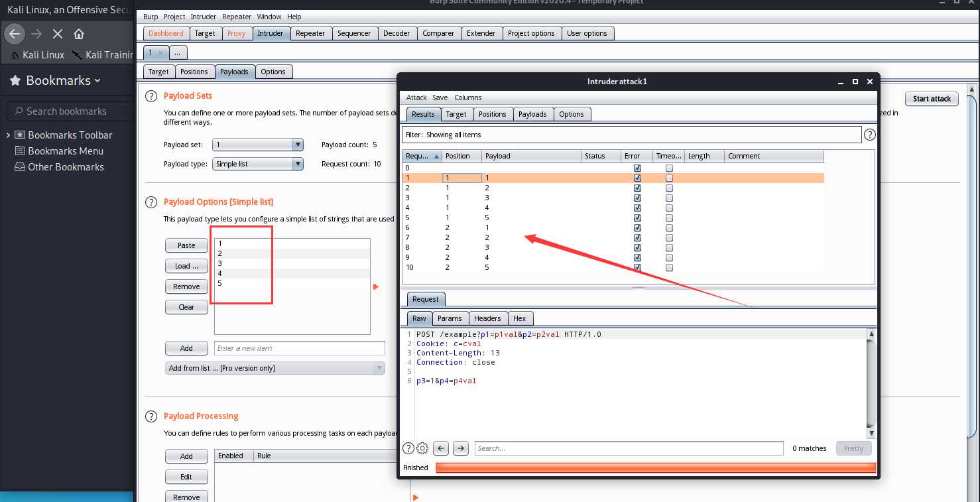The height and width of the screenshot is (502, 980).
Task: Click help icon beside results filter bar
Action: coord(870,135)
